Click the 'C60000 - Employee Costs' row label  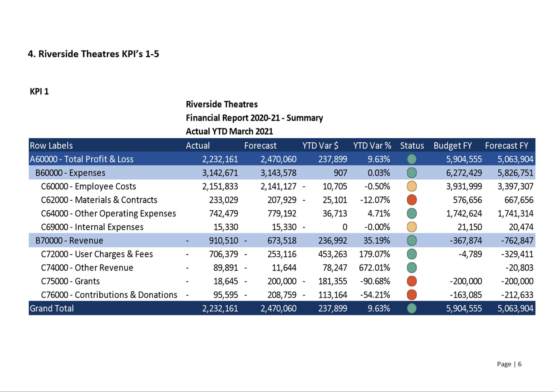coord(88,186)
